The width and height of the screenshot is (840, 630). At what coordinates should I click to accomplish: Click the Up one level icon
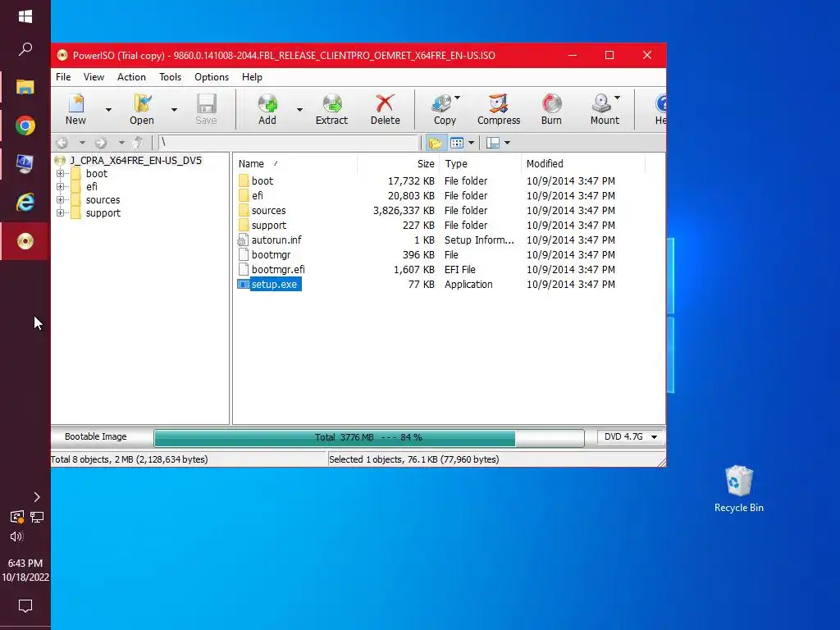138,143
